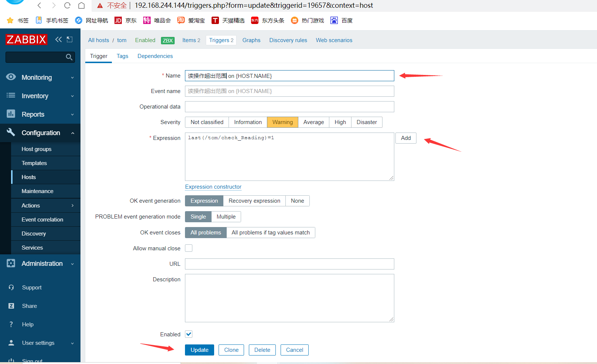Collapse the Configuration menu chevron
Viewport: 597px width, 364px height.
[x=72, y=133]
